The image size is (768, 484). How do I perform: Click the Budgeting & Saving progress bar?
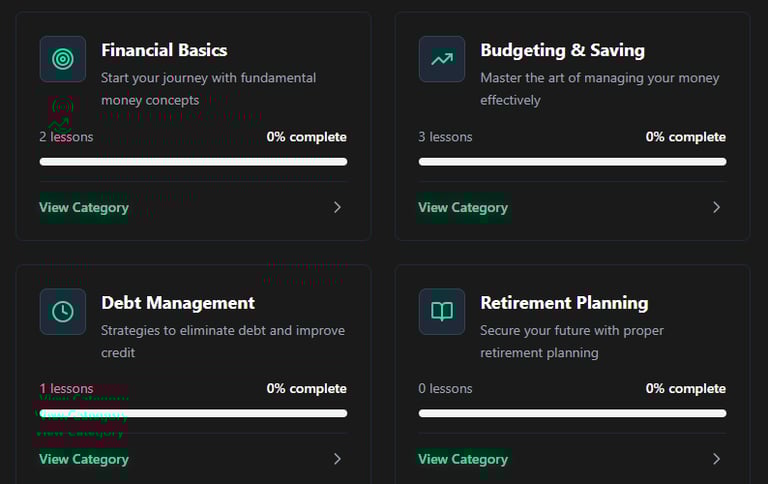pyautogui.click(x=572, y=161)
